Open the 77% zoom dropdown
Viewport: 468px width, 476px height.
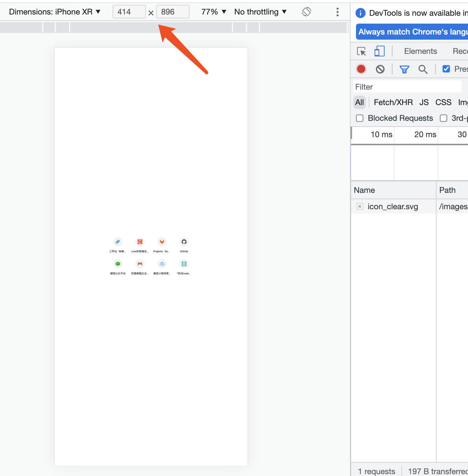tap(214, 12)
